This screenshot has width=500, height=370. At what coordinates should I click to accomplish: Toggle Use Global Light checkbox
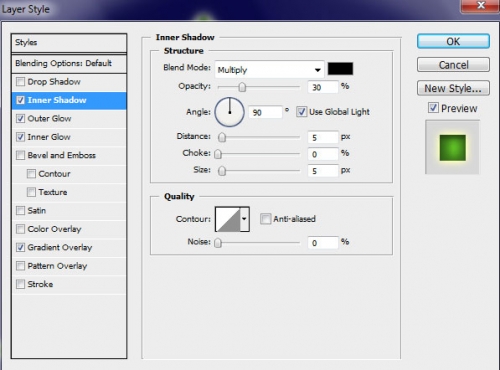click(x=302, y=112)
